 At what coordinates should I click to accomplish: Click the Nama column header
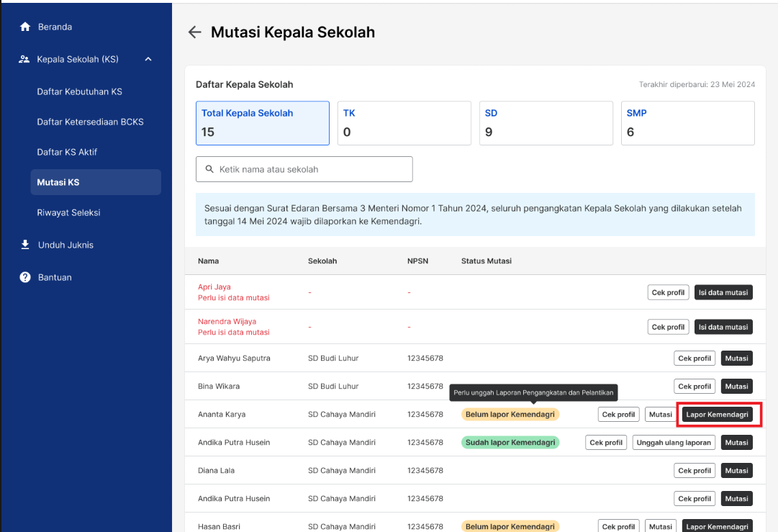tap(209, 261)
